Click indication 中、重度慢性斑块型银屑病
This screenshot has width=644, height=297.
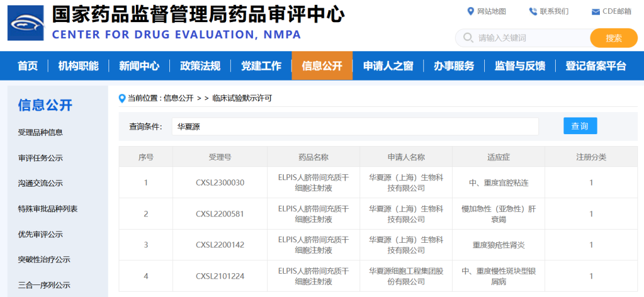499,277
